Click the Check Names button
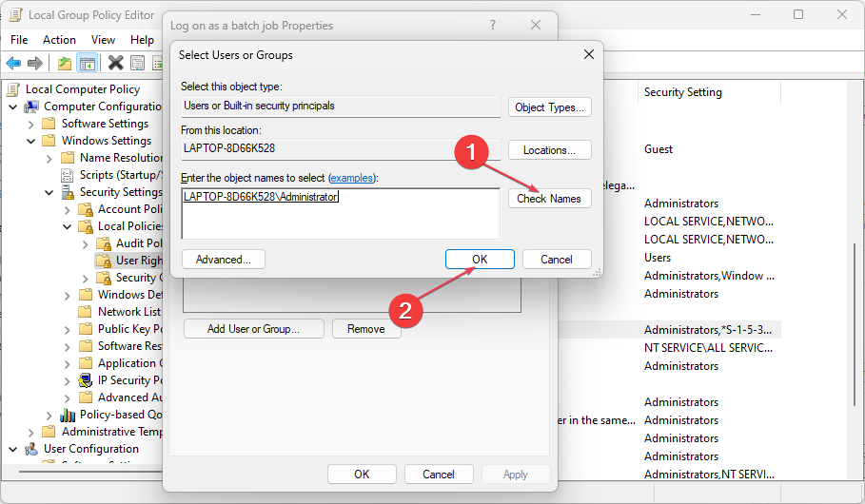 [x=549, y=199]
